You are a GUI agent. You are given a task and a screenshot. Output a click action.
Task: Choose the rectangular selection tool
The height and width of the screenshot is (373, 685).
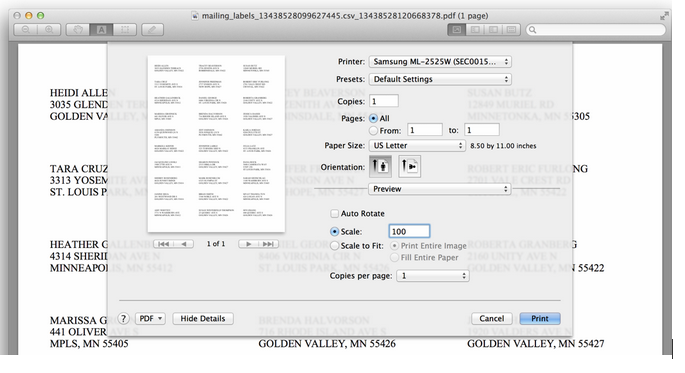[125, 30]
